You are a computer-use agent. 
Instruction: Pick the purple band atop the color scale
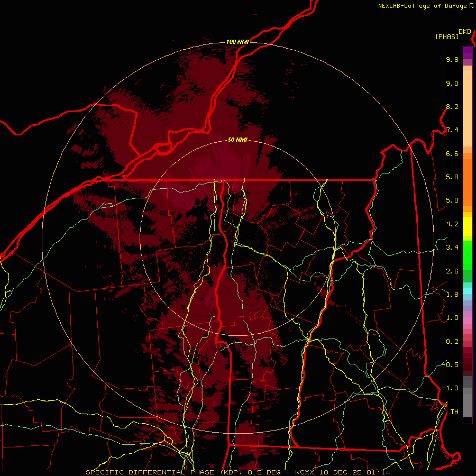click(x=467, y=53)
